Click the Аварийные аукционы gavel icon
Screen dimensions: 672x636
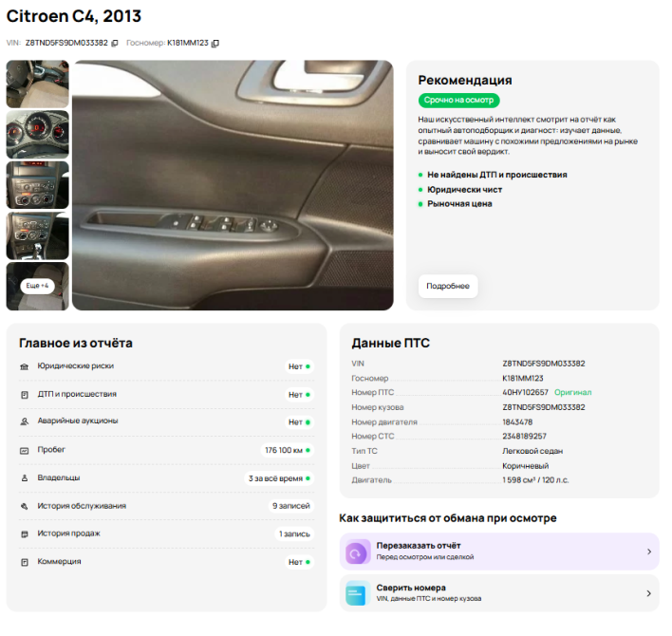click(25, 422)
